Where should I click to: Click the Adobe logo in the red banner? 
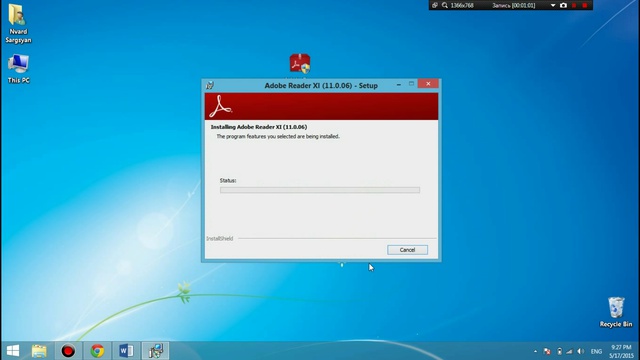pyautogui.click(x=220, y=107)
